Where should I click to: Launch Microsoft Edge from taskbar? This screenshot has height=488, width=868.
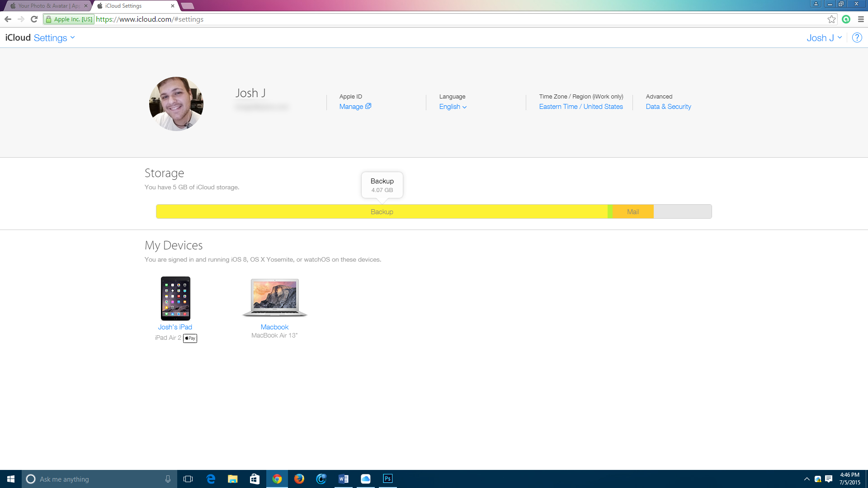211,479
